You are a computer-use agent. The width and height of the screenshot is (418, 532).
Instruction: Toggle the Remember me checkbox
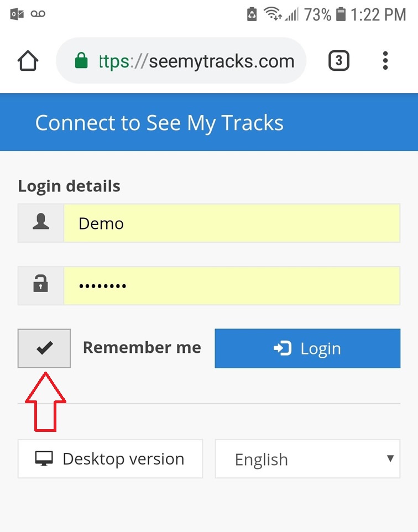(44, 348)
